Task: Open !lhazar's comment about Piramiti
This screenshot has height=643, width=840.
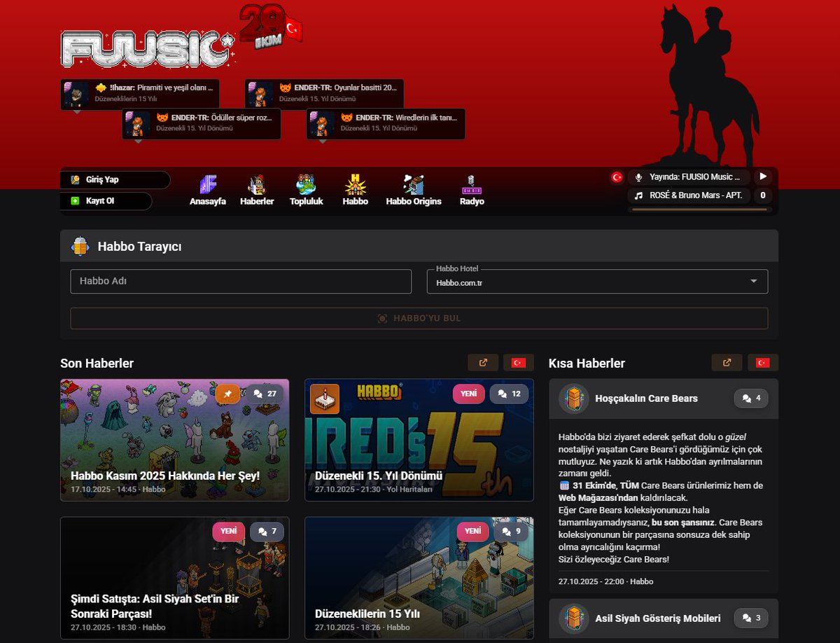Action: tap(140, 94)
